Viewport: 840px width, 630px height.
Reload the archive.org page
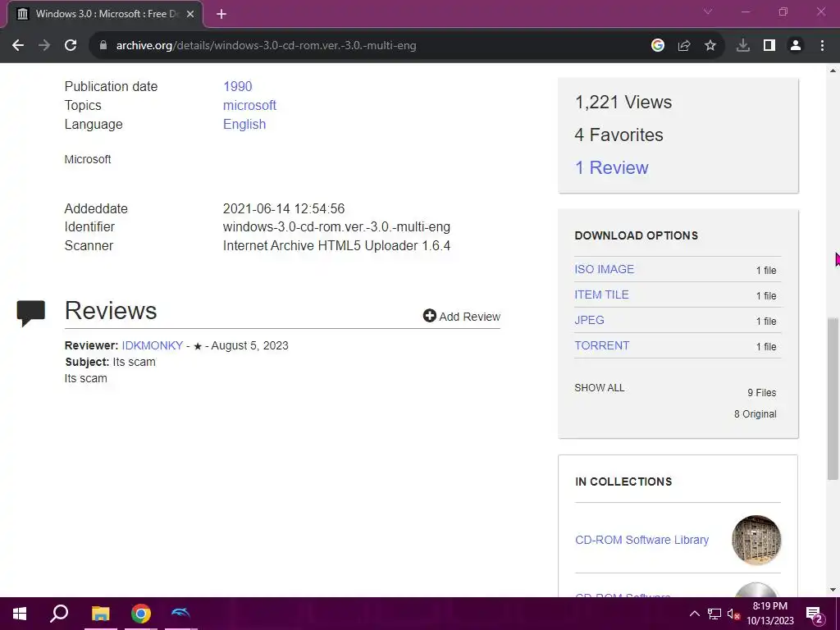(x=71, y=46)
